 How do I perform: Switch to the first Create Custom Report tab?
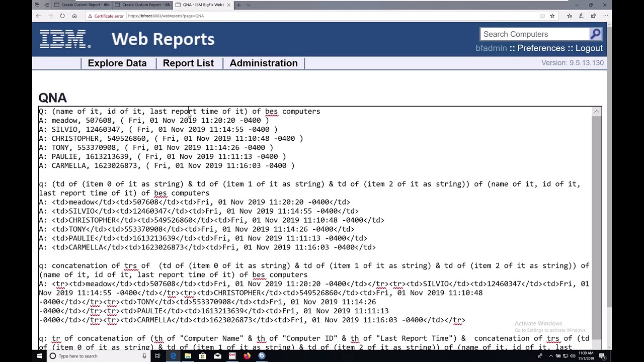click(82, 5)
